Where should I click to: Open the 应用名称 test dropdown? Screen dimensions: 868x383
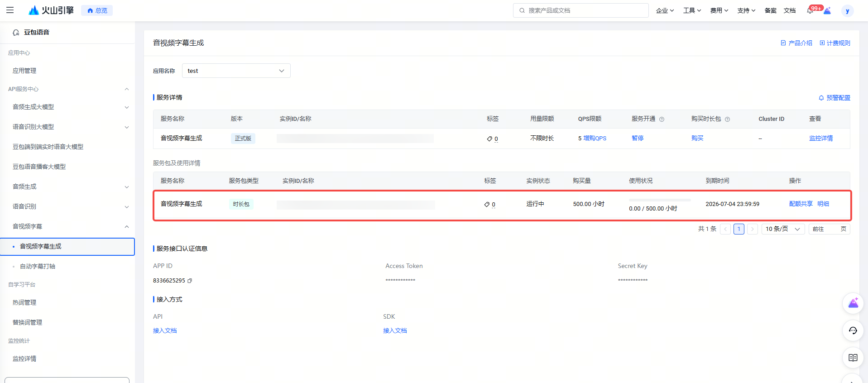pos(236,71)
